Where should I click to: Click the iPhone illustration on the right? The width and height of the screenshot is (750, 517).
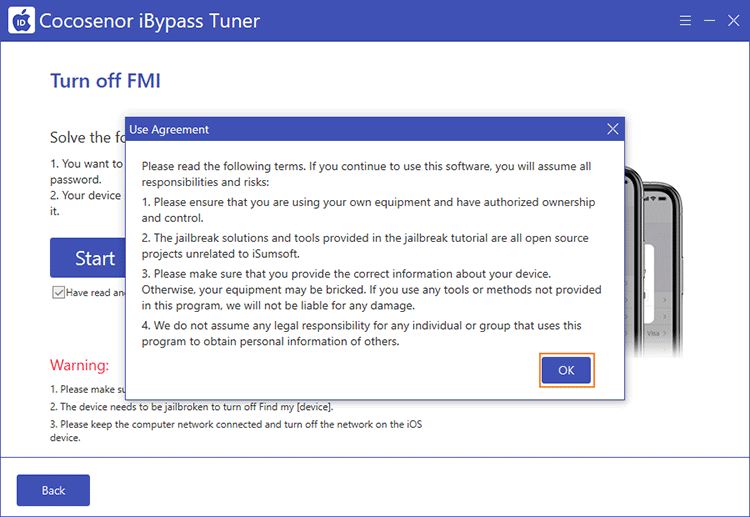[653, 262]
